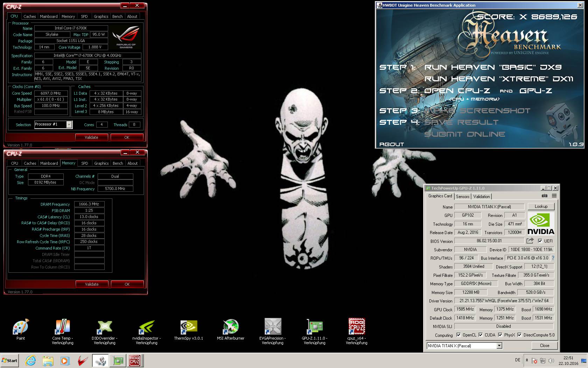Click the red security flag tray icon

(534, 361)
